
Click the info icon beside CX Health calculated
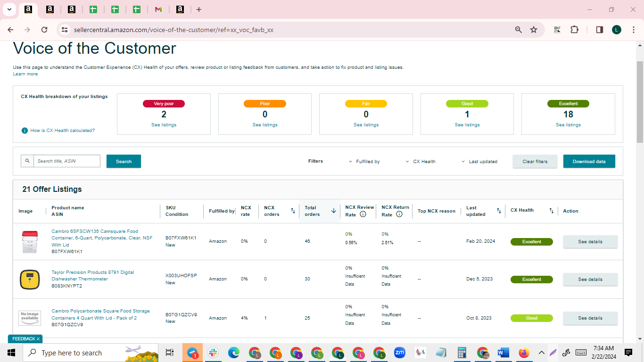[x=25, y=131]
